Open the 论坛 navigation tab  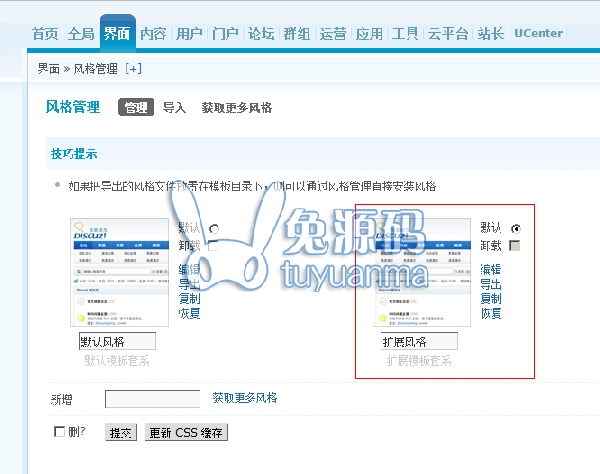click(261, 34)
